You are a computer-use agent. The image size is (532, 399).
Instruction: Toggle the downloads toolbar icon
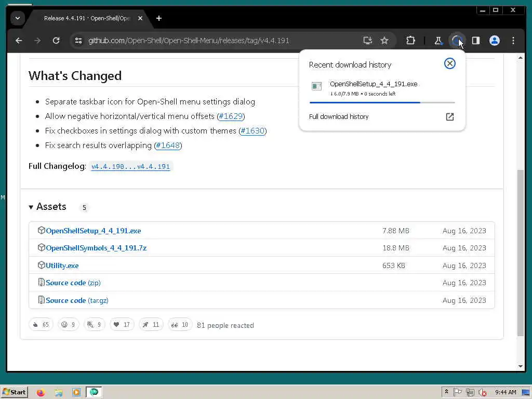point(457,41)
